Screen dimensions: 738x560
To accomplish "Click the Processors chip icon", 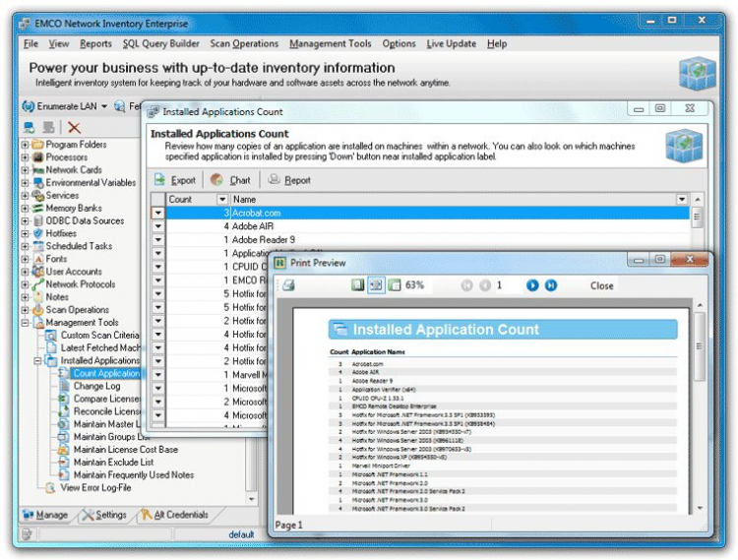I will click(38, 157).
